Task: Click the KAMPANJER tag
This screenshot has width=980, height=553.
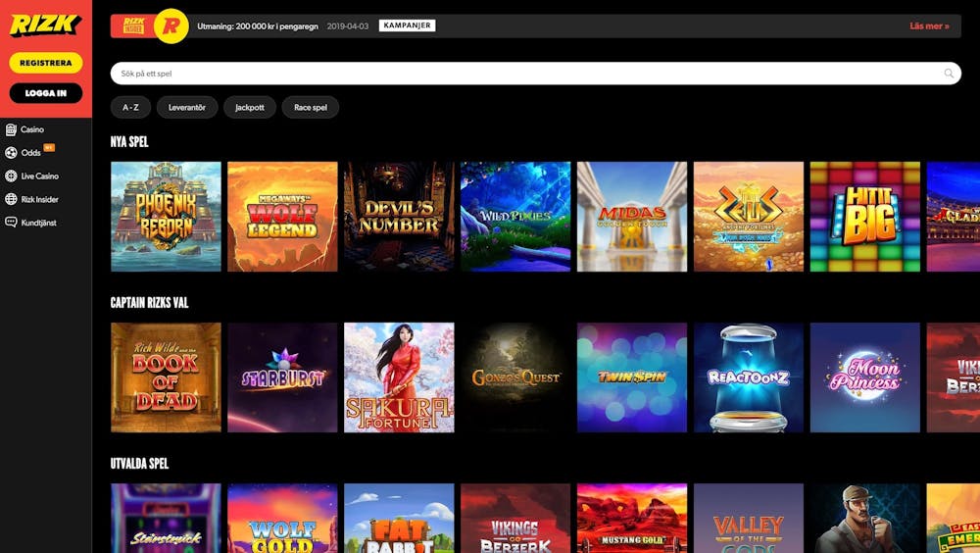Action: pyautogui.click(x=407, y=25)
